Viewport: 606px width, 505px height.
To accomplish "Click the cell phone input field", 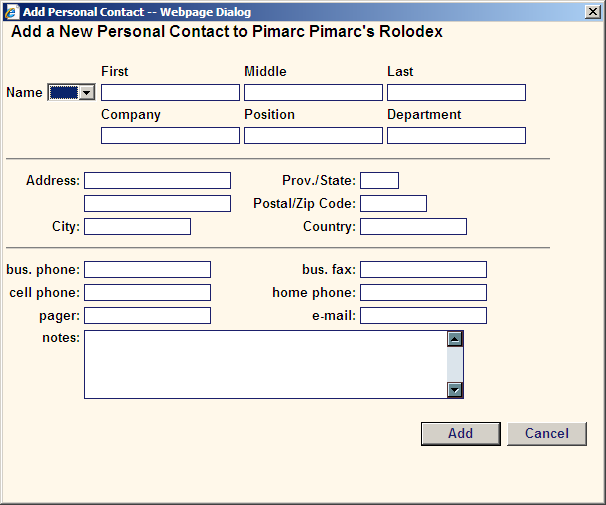I will [x=148, y=292].
